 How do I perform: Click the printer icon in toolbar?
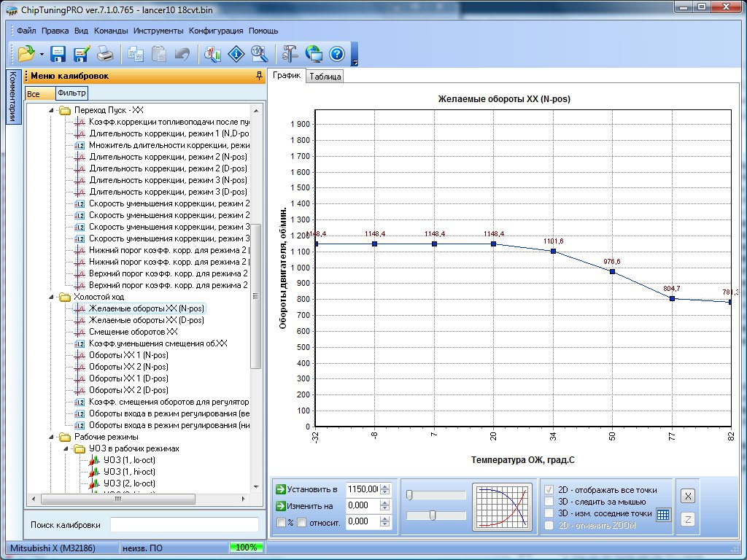pyautogui.click(x=105, y=53)
